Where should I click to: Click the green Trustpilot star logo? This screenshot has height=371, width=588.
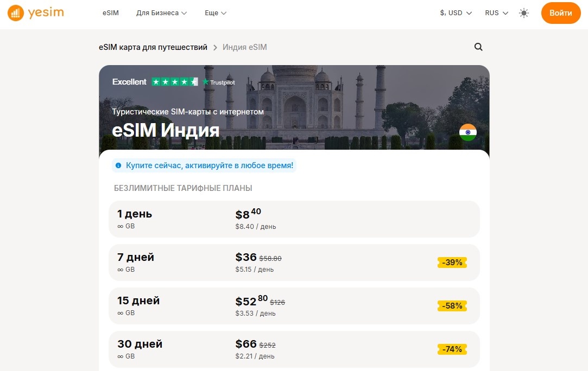pos(205,82)
